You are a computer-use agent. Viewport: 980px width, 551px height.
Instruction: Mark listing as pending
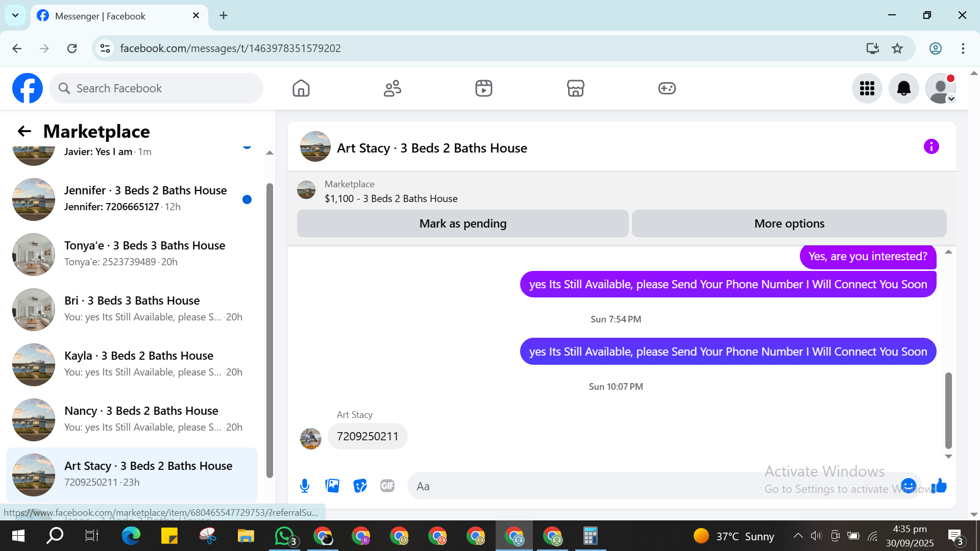(463, 223)
